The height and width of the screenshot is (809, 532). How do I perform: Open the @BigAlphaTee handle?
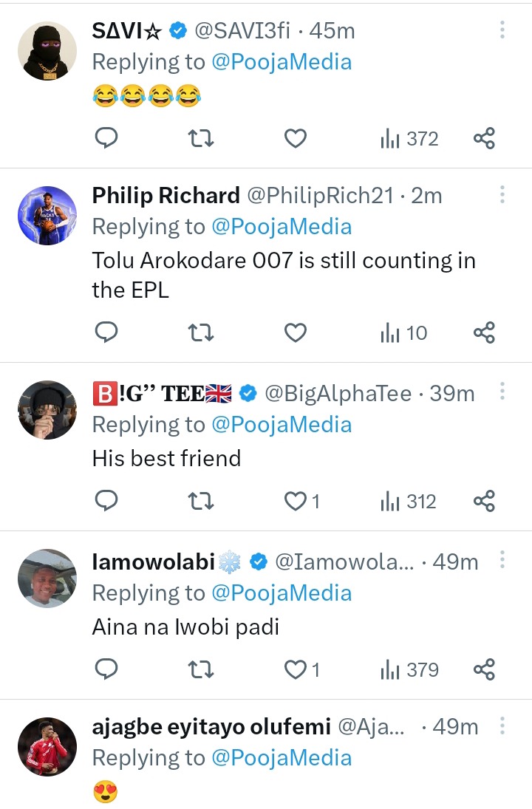pyautogui.click(x=338, y=393)
